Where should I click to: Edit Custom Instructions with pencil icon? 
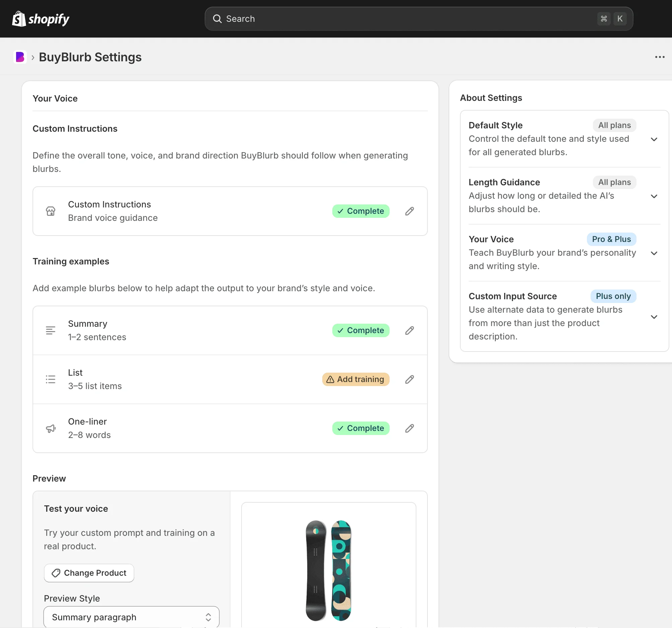(x=409, y=211)
